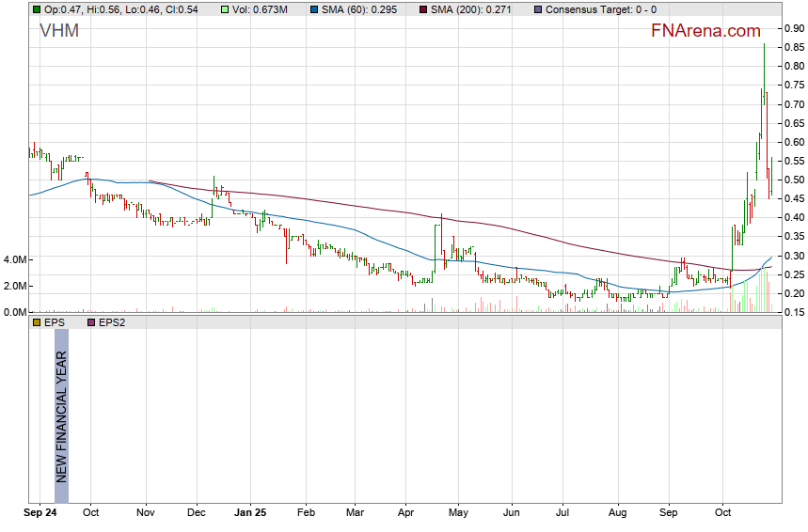Click the gold EPS legend swatch
Screen dimensions: 808x532
point(36,322)
